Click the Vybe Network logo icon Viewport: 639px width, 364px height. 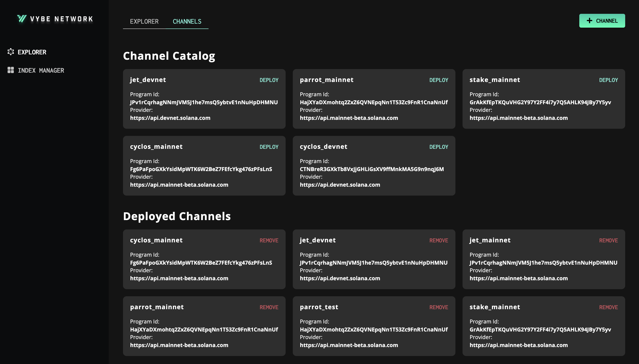[22, 19]
